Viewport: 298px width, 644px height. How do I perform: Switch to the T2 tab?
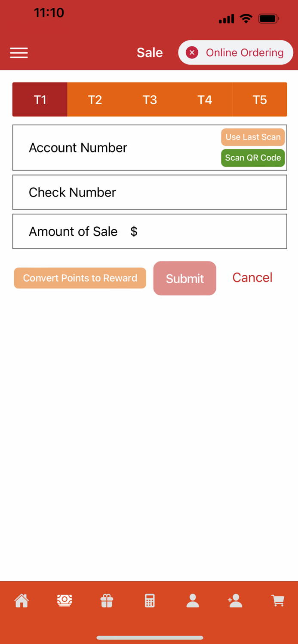click(x=95, y=99)
